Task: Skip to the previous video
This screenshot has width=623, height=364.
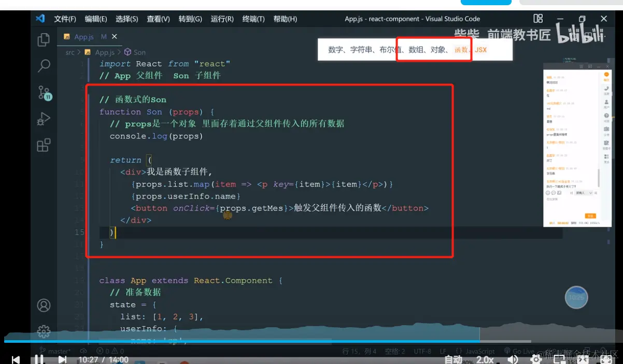Action: (x=16, y=359)
